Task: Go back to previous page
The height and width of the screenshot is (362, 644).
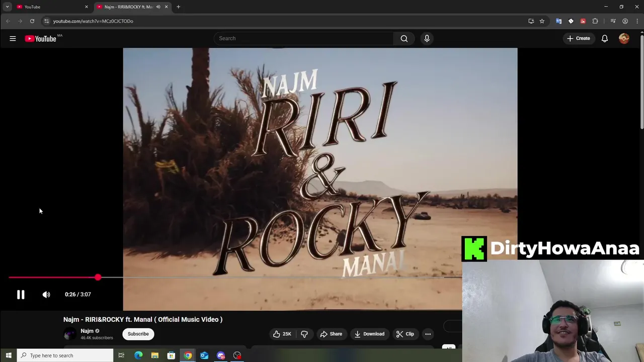Action: coord(8,21)
